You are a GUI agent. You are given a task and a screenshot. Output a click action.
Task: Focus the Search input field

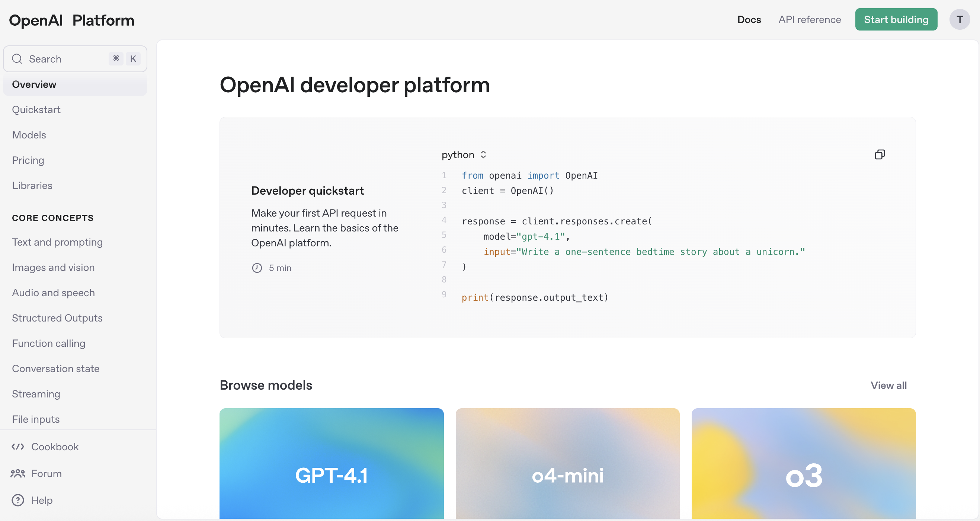coord(75,59)
